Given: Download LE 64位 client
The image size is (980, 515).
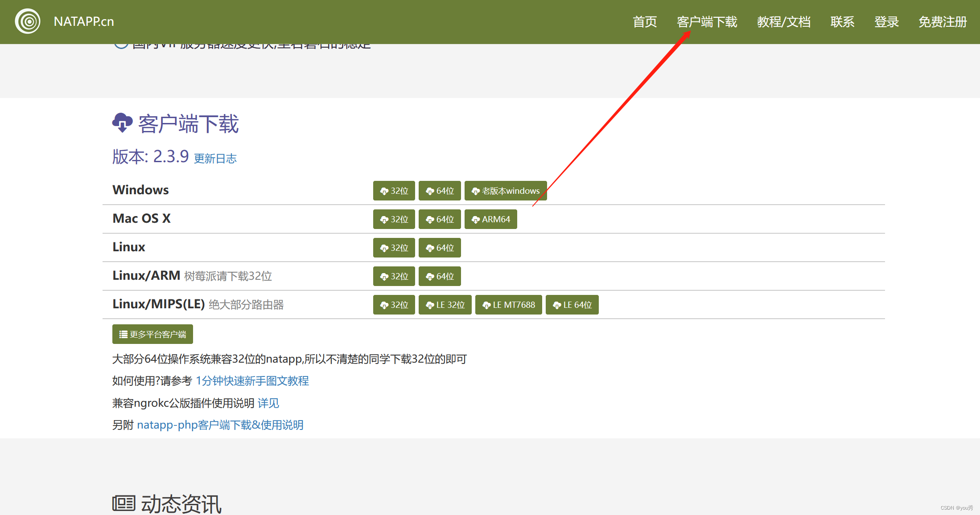Looking at the screenshot, I should point(572,305).
